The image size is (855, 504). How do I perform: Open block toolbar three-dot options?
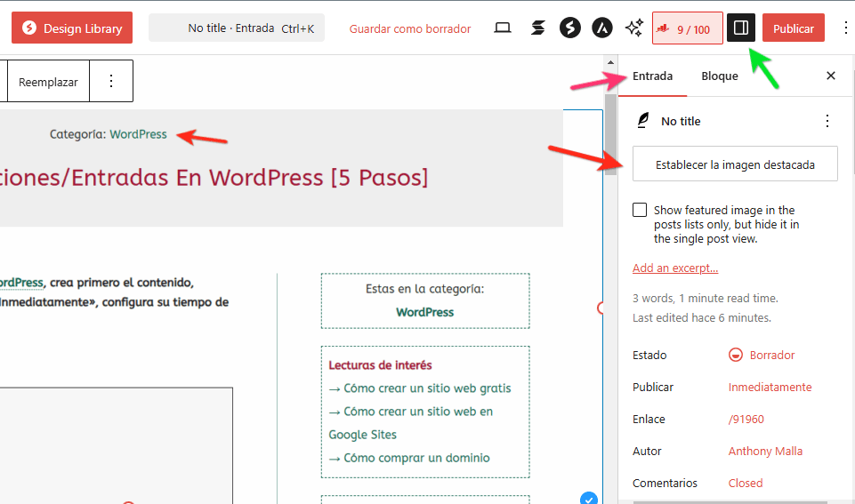(111, 81)
